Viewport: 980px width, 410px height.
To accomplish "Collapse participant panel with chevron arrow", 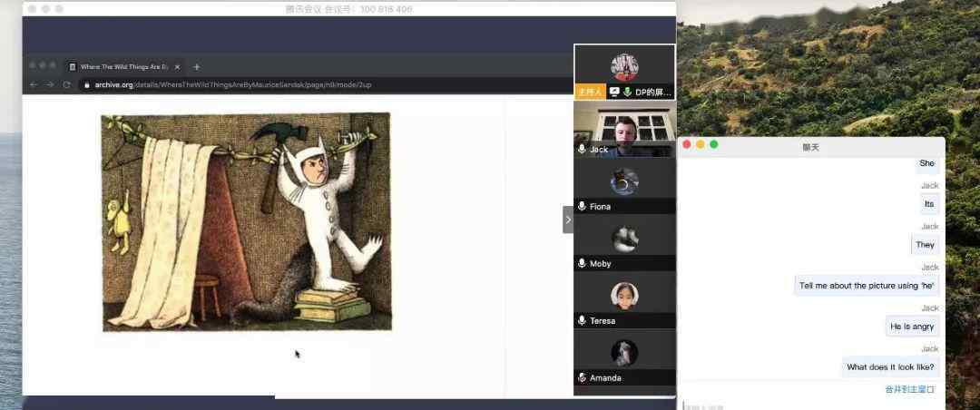I will click(x=567, y=220).
